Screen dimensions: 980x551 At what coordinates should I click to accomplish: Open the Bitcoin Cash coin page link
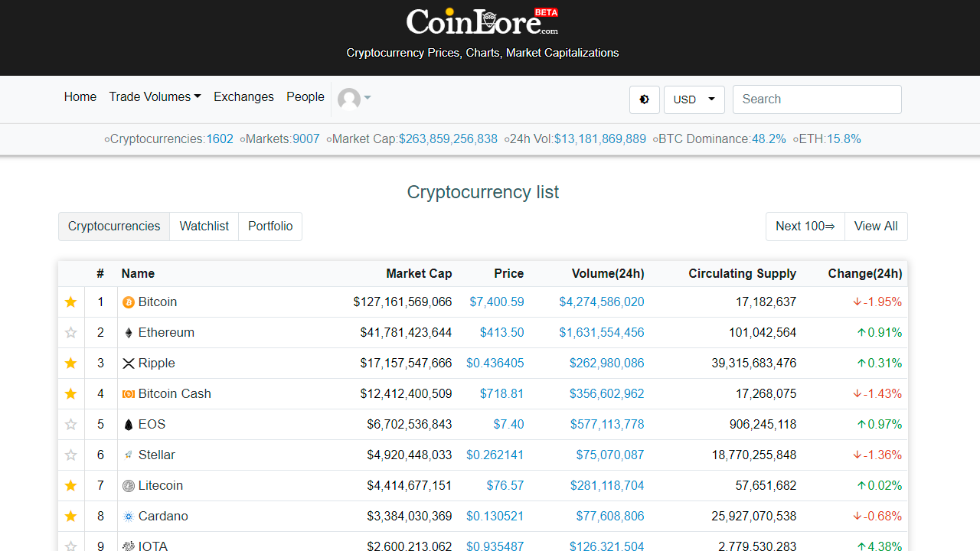175,394
